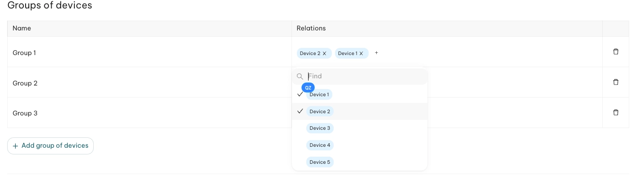Click the Name column header

click(x=149, y=28)
